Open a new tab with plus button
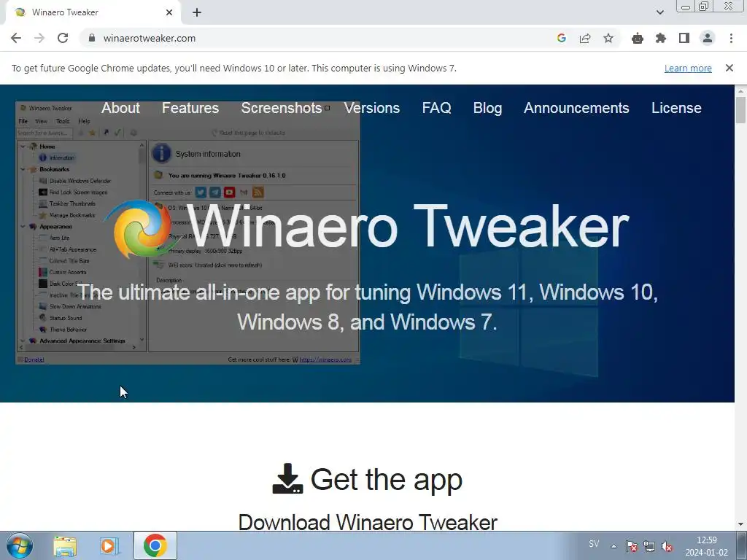The width and height of the screenshot is (747, 560). point(197,12)
